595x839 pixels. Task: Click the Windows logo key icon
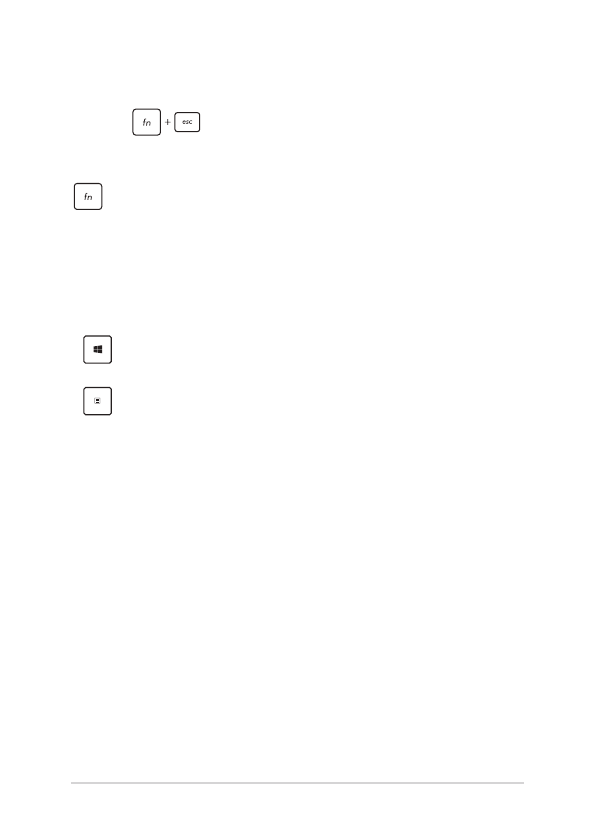pyautogui.click(x=97, y=349)
